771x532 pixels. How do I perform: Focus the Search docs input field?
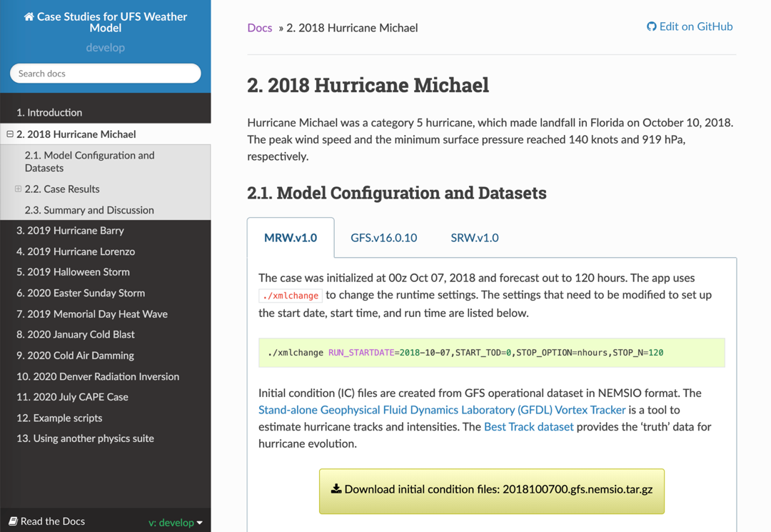pyautogui.click(x=105, y=74)
